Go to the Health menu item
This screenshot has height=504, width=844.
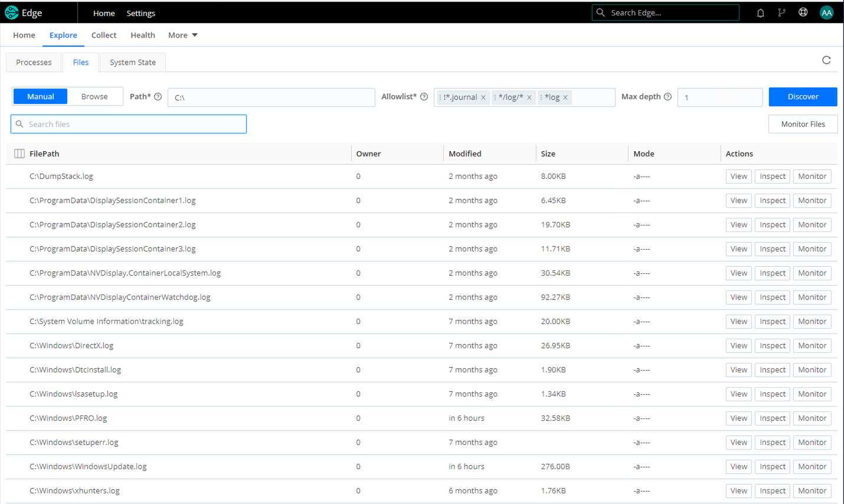coord(143,35)
